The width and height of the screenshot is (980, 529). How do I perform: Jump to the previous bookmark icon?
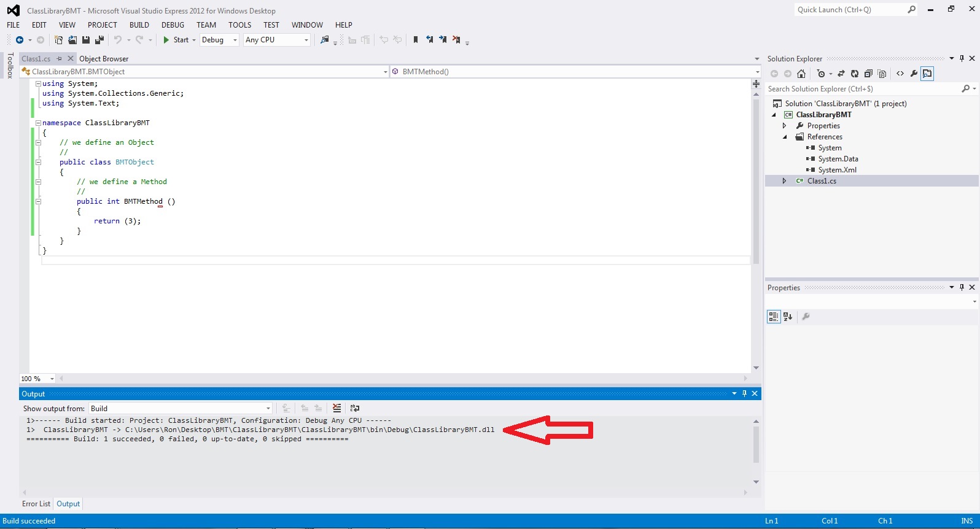click(429, 40)
